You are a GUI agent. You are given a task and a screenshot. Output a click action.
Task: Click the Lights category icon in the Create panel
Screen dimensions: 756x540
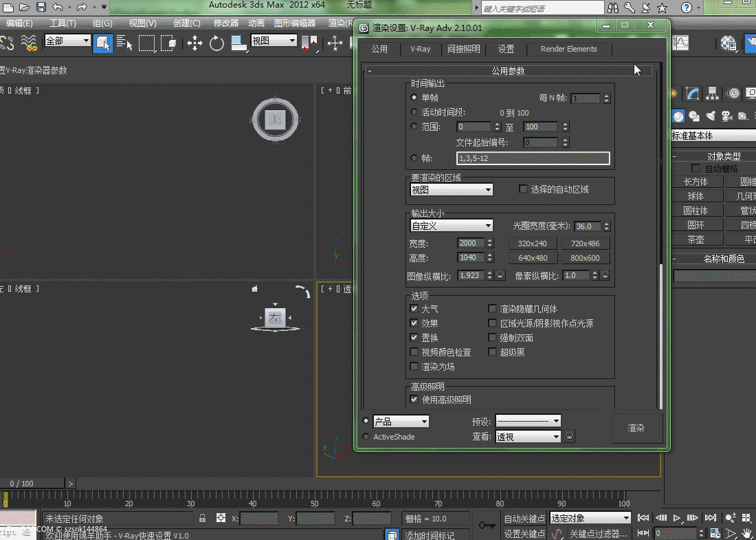pyautogui.click(x=710, y=116)
